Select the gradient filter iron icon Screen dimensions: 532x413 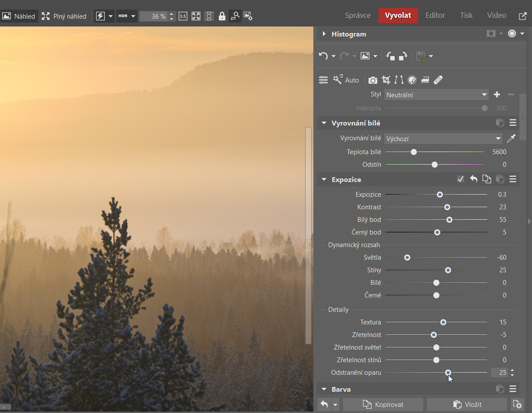[x=425, y=80]
